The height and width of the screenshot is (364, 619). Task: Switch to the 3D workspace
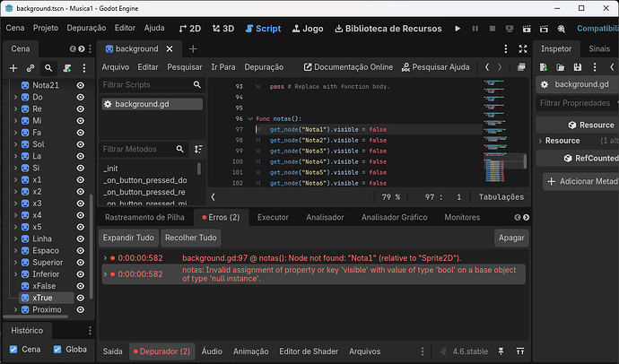pos(223,29)
